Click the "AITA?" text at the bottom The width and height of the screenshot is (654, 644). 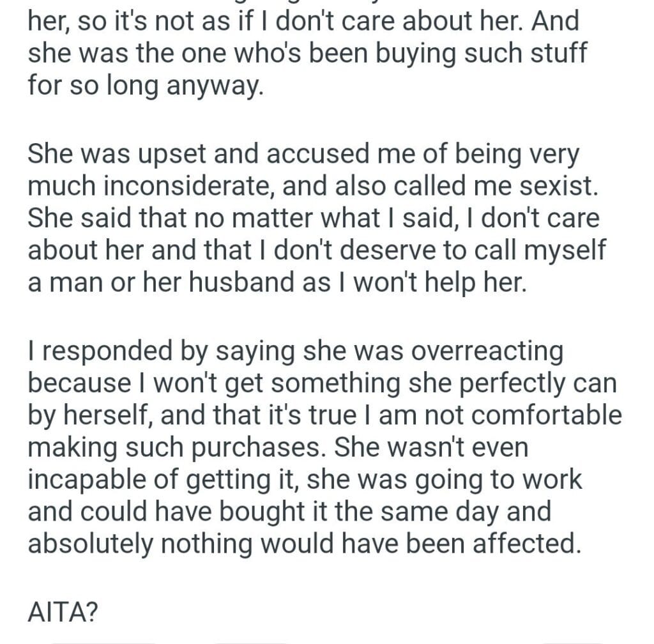coord(63,612)
